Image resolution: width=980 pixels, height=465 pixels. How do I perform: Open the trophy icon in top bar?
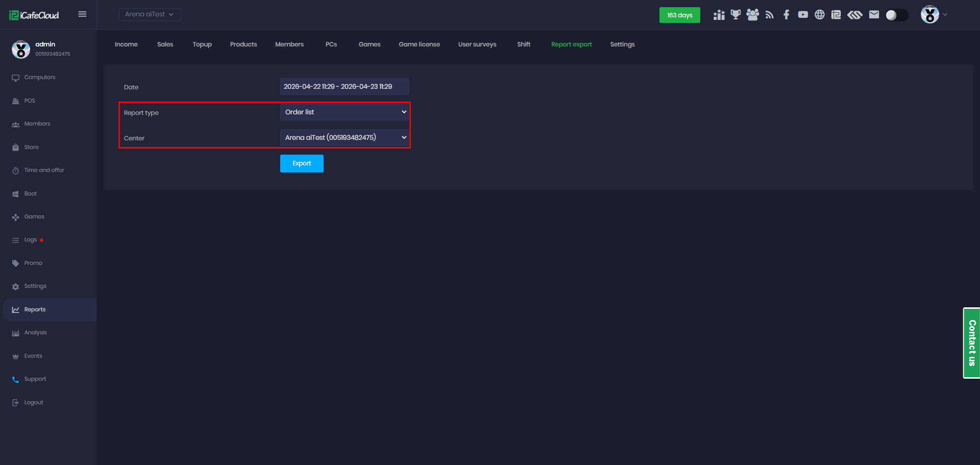[736, 15]
